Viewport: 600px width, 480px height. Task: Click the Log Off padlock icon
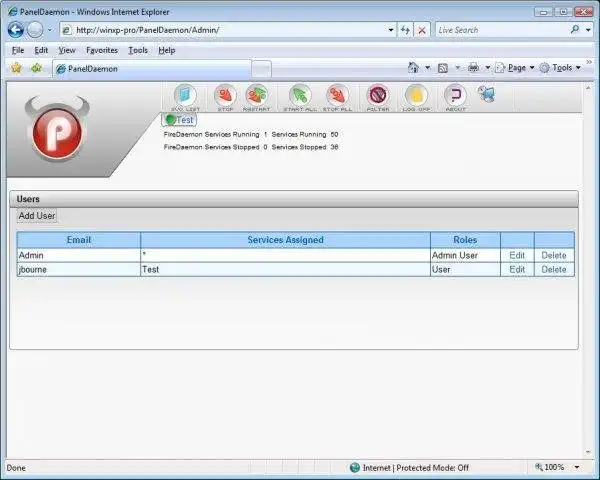pyautogui.click(x=416, y=98)
